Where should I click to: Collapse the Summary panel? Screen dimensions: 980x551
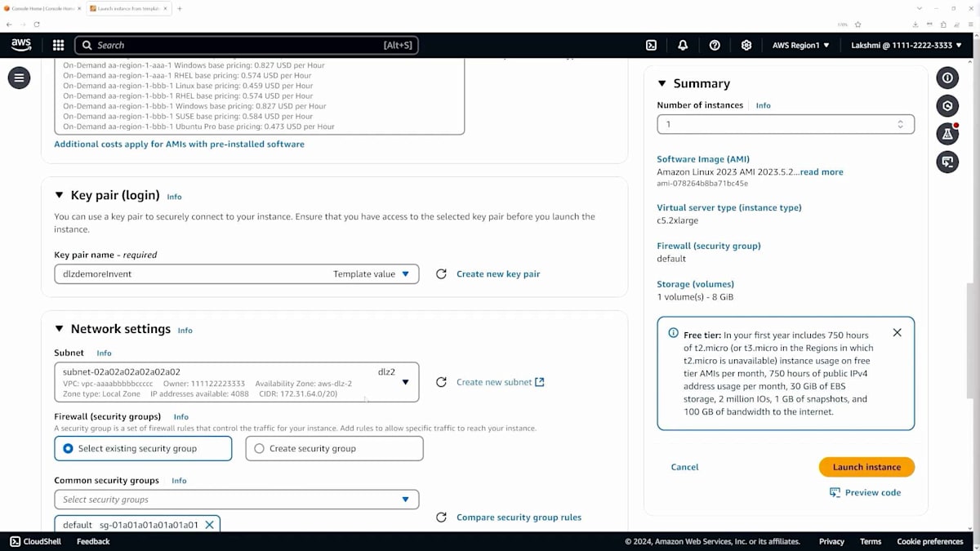click(x=662, y=83)
